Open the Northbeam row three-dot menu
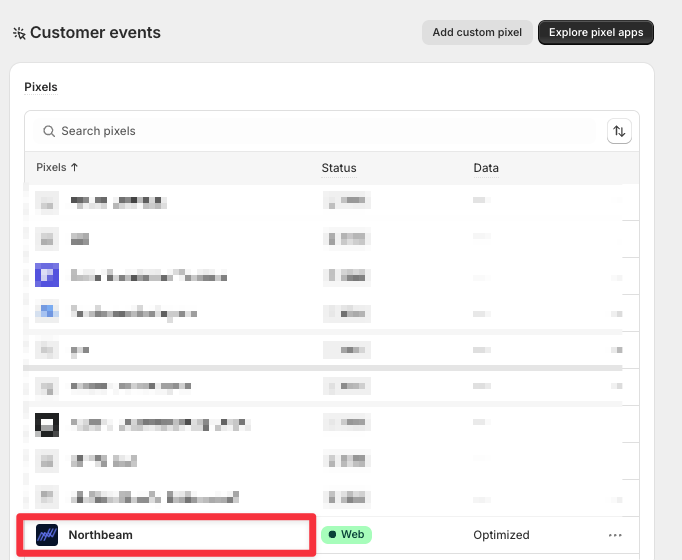The image size is (682, 560). [615, 535]
